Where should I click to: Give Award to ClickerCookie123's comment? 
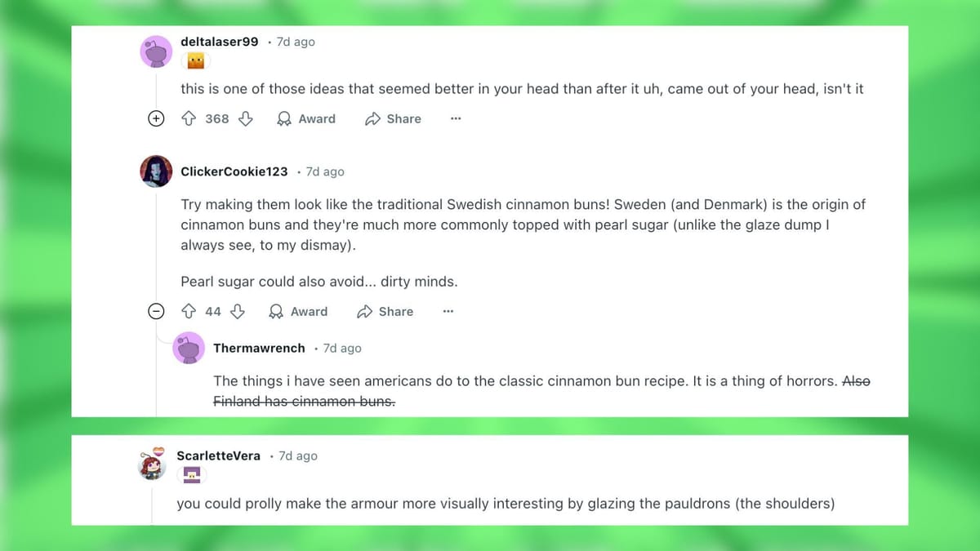point(298,312)
